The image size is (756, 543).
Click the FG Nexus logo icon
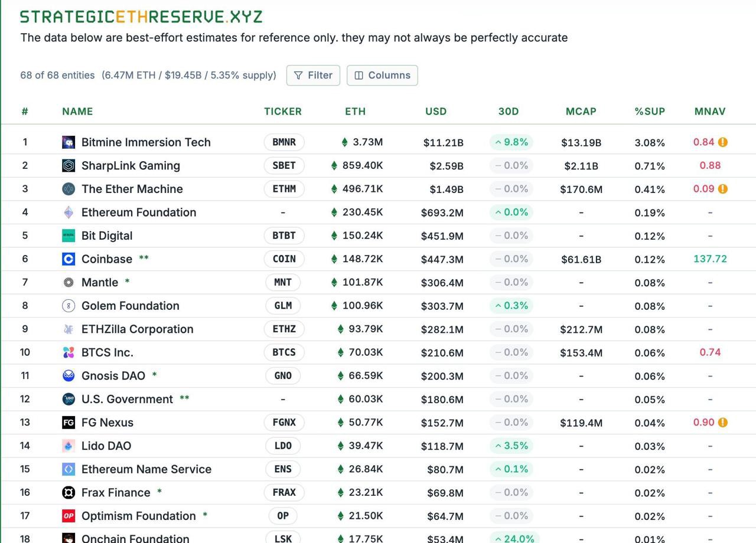pyautogui.click(x=69, y=423)
